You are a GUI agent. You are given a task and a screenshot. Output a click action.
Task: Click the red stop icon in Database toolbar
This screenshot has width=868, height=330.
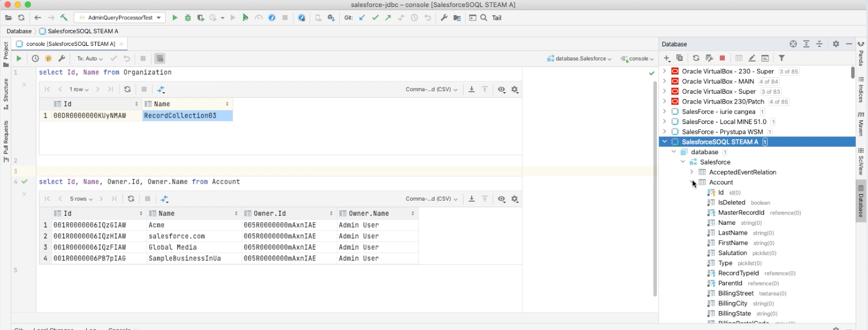(x=723, y=58)
